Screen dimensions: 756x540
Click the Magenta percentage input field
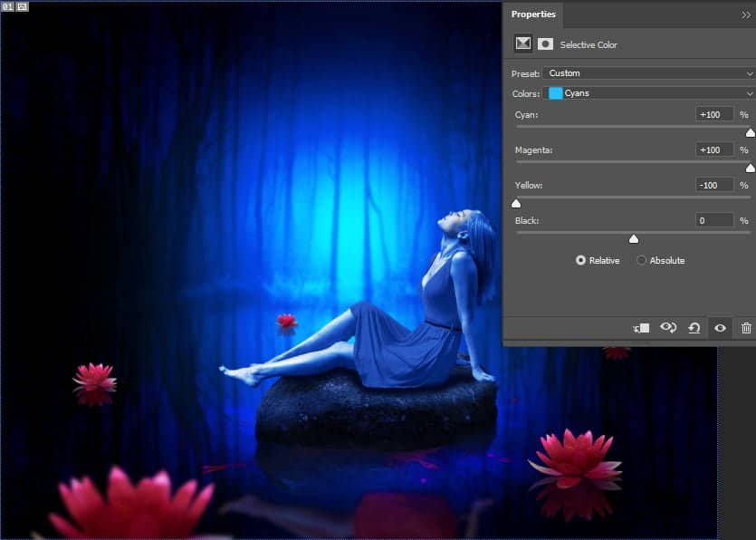(x=714, y=149)
